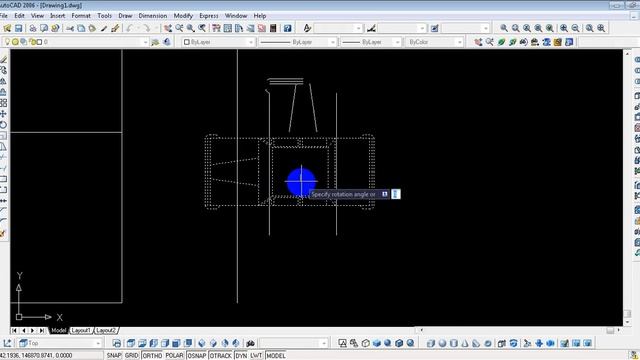Click the Save icon in the toolbar
640x360 pixels.
18,28
